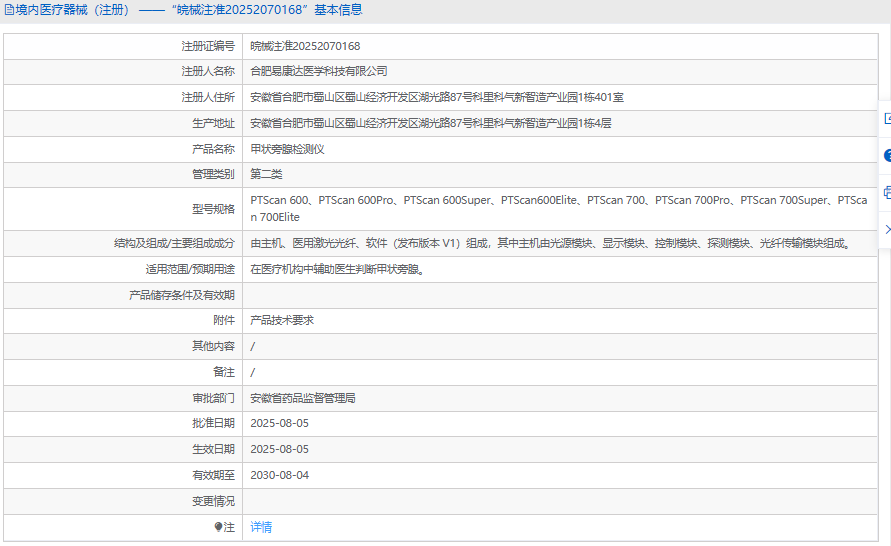Screen dimensions: 891x546
Task: Collapse the right sidebar with chevron arrow
Action: point(886,230)
